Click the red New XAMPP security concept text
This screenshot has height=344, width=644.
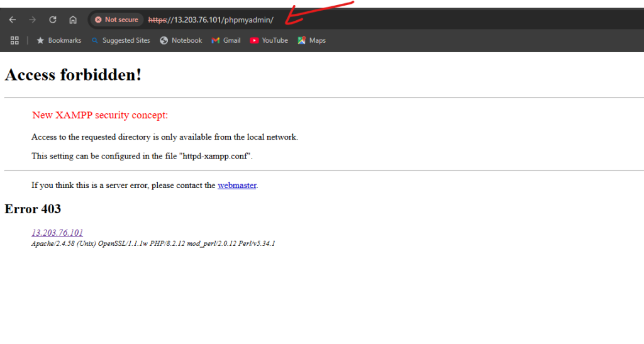(100, 115)
